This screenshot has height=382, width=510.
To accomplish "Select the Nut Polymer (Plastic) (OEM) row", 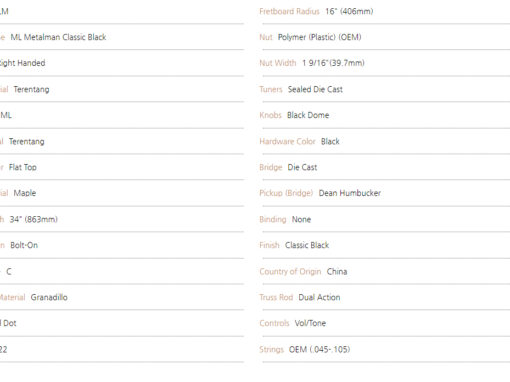I will pos(385,37).
